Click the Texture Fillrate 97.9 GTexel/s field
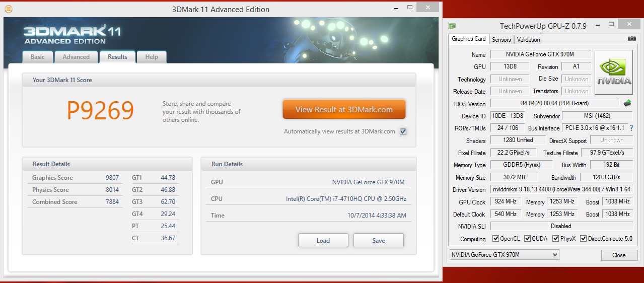 [607, 153]
